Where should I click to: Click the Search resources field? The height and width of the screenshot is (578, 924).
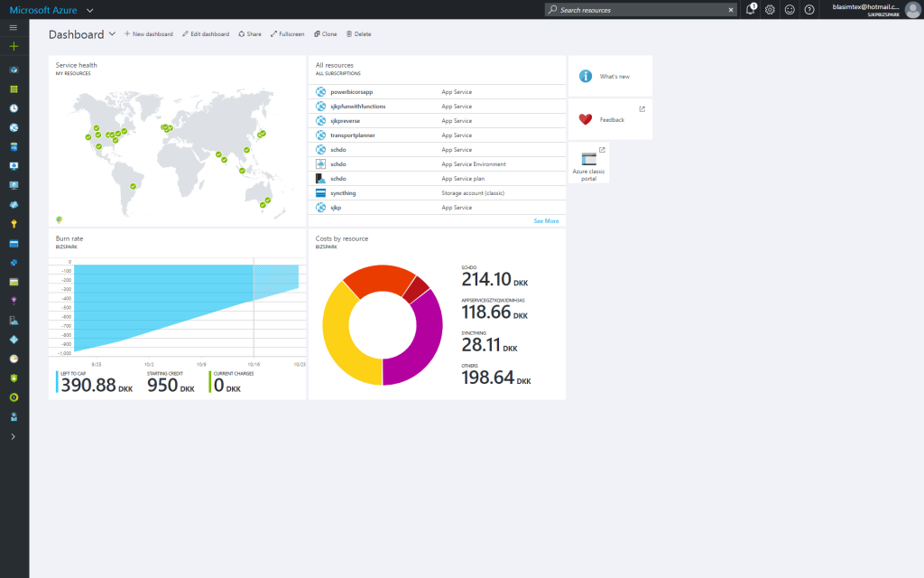coord(642,10)
